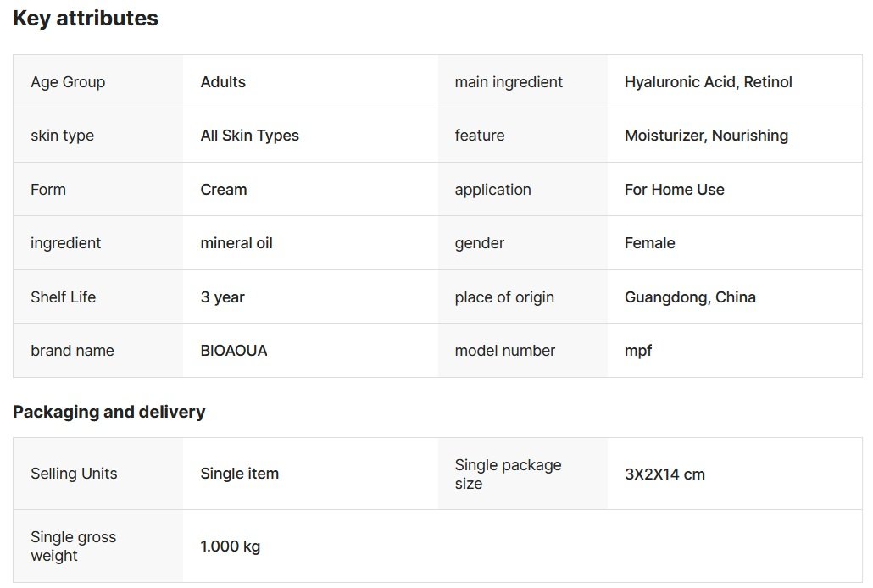Select the Moisturizer, Nourishing feature value

[706, 136]
